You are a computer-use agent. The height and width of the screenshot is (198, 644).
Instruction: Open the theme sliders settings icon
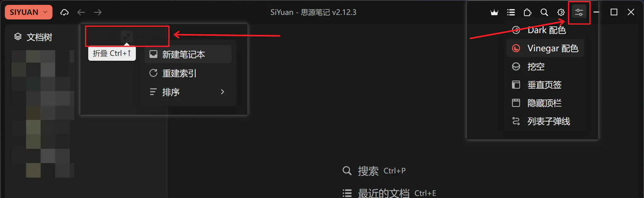pos(579,12)
